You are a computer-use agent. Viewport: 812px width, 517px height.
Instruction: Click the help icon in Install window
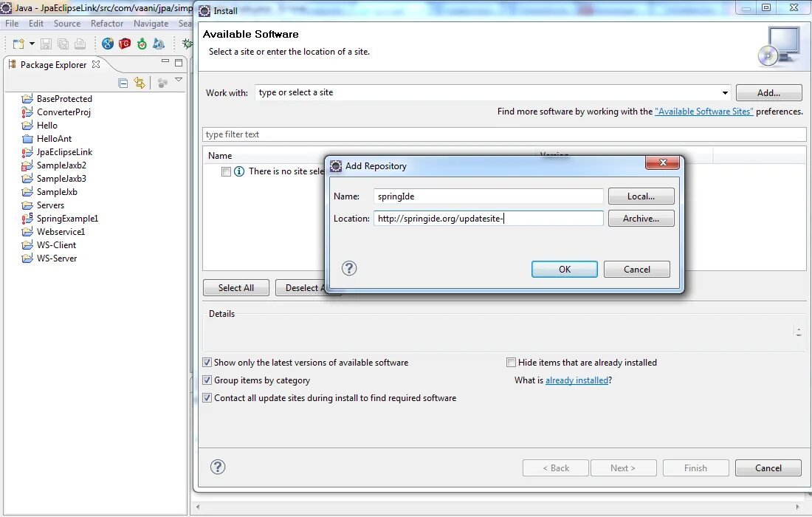218,467
